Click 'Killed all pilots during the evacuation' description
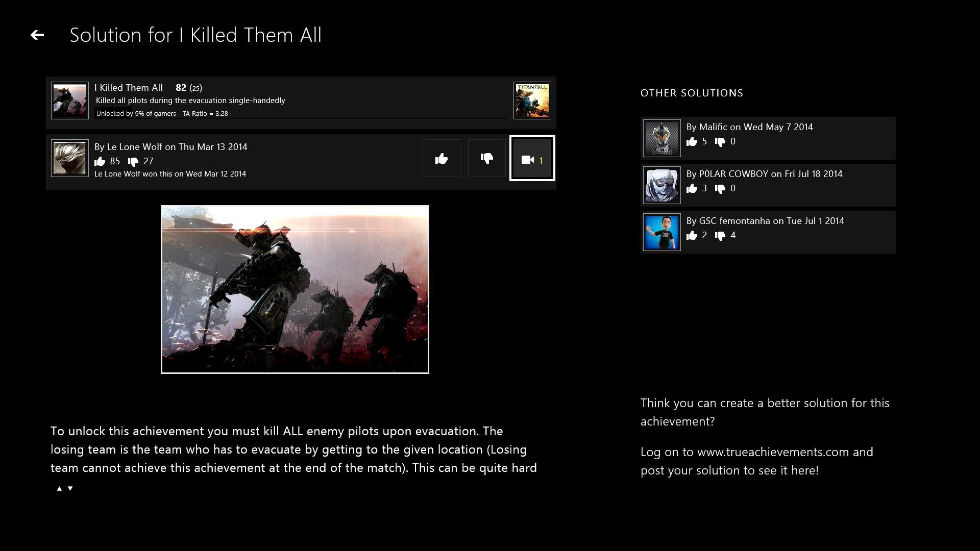This screenshot has height=551, width=980. tap(190, 101)
